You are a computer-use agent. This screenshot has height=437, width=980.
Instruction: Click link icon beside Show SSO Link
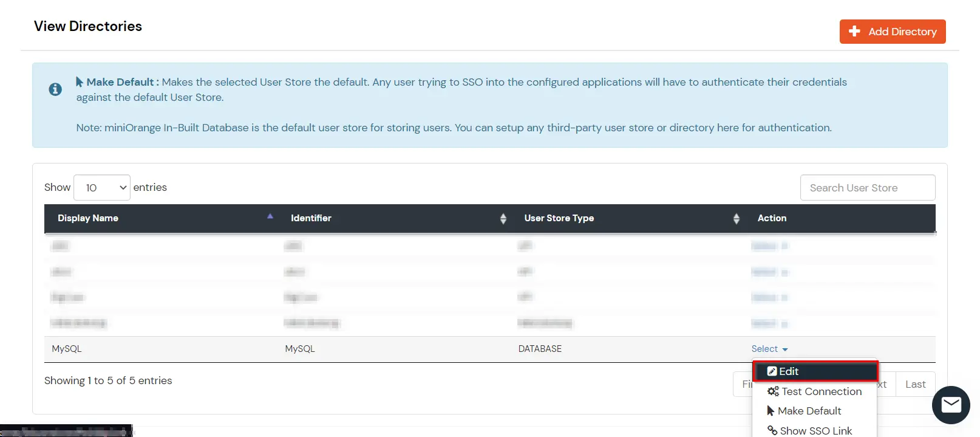coord(772,430)
